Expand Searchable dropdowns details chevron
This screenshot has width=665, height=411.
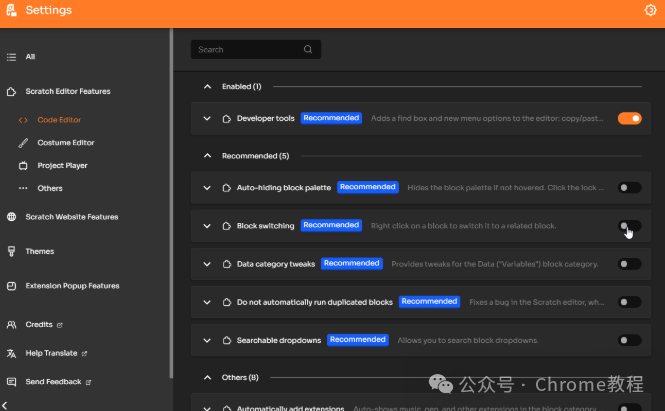207,341
